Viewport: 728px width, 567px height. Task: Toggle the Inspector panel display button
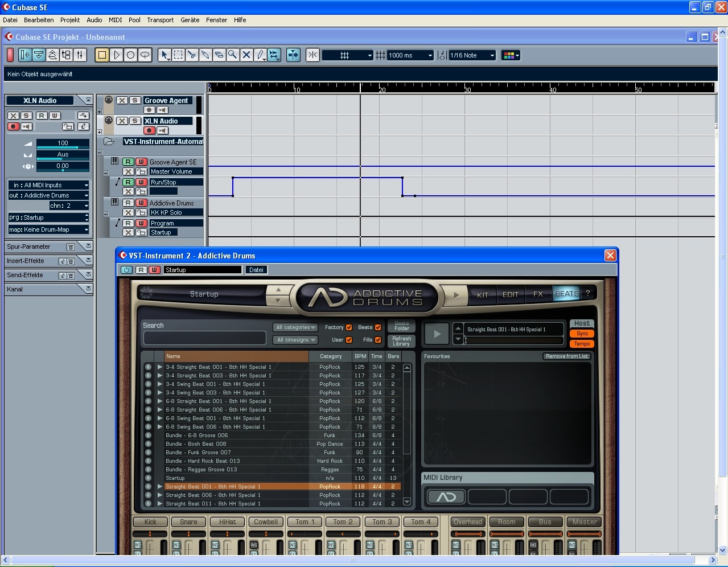tap(25, 55)
